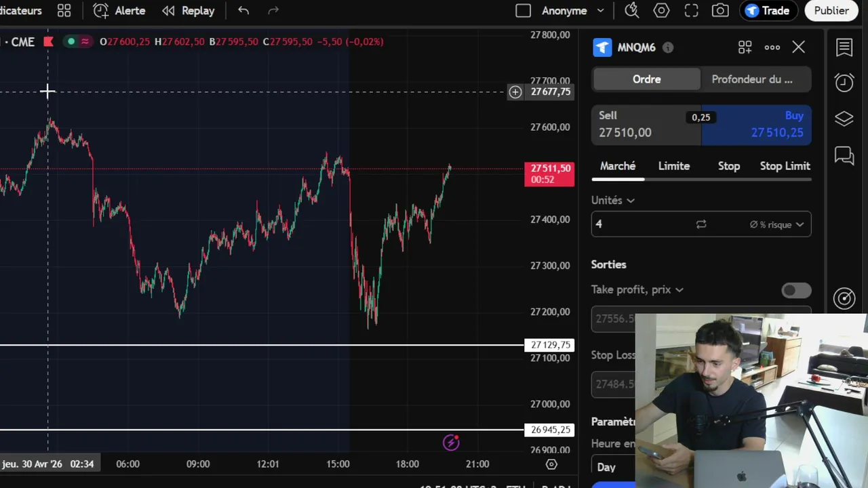
Task: Switch to the Limite order tab
Action: 673,166
